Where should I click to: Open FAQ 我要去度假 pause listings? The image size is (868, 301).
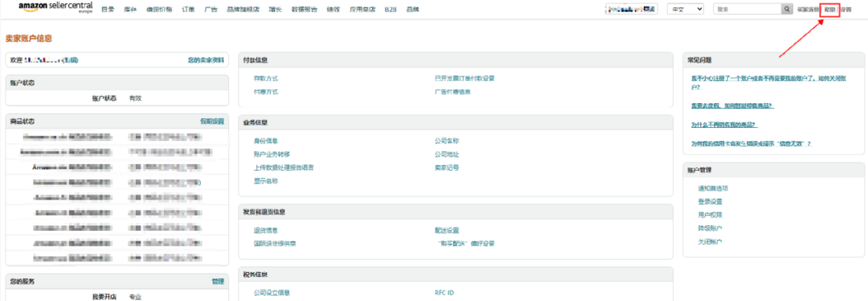[732, 105]
